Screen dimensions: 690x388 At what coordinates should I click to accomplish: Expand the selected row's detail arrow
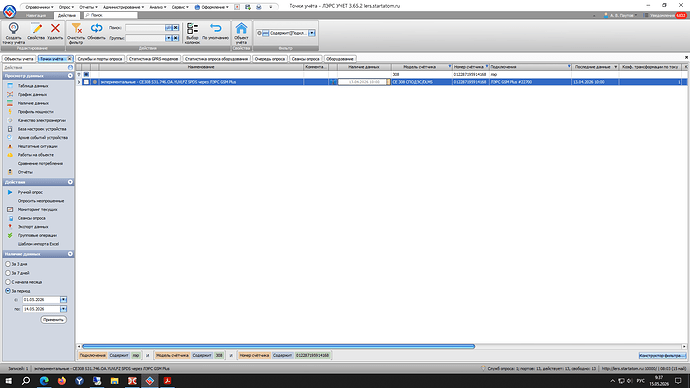(79, 82)
